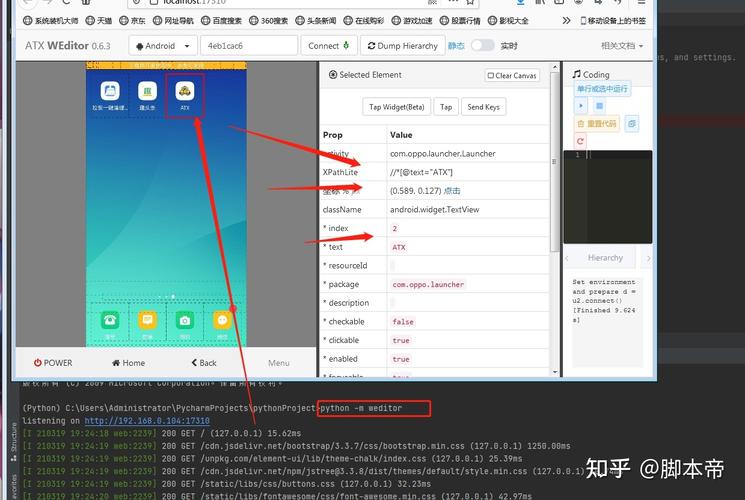Select the android.widget.TextView className value
Viewport: 745px width, 500px height.
click(434, 210)
